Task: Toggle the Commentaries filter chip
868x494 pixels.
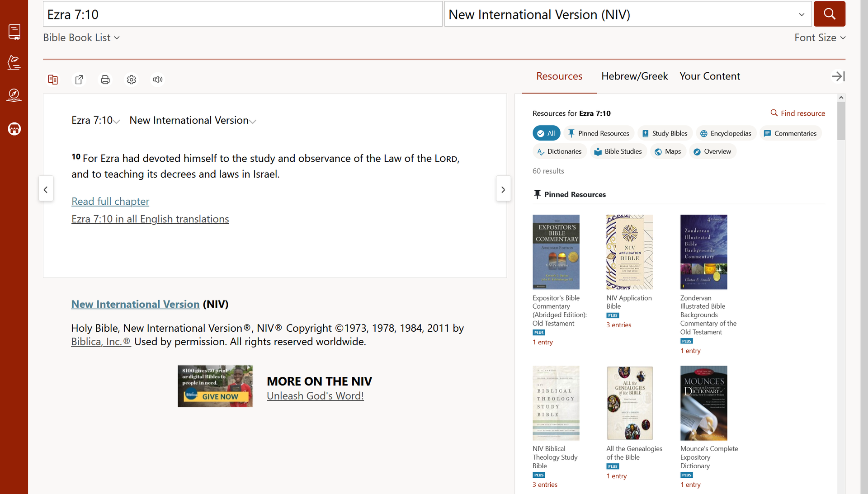Action: 790,133
